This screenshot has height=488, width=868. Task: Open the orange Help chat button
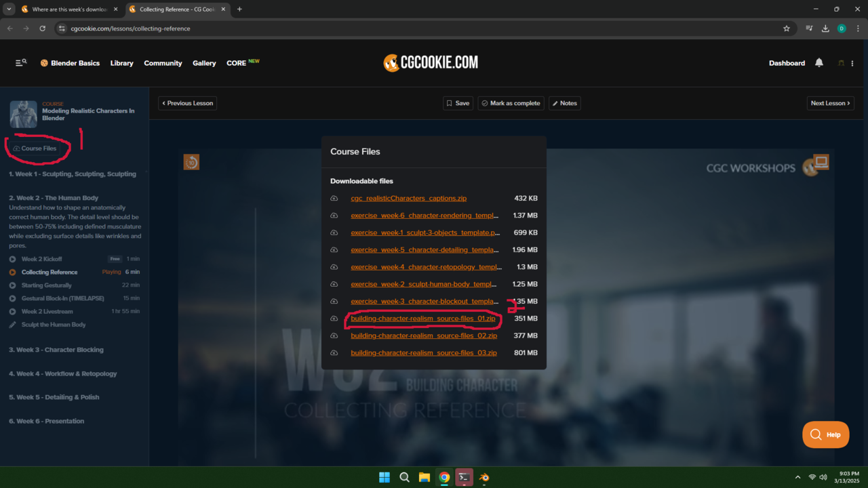click(825, 434)
